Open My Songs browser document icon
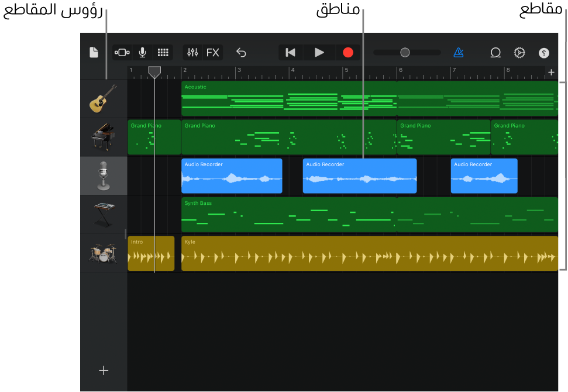 click(x=94, y=53)
